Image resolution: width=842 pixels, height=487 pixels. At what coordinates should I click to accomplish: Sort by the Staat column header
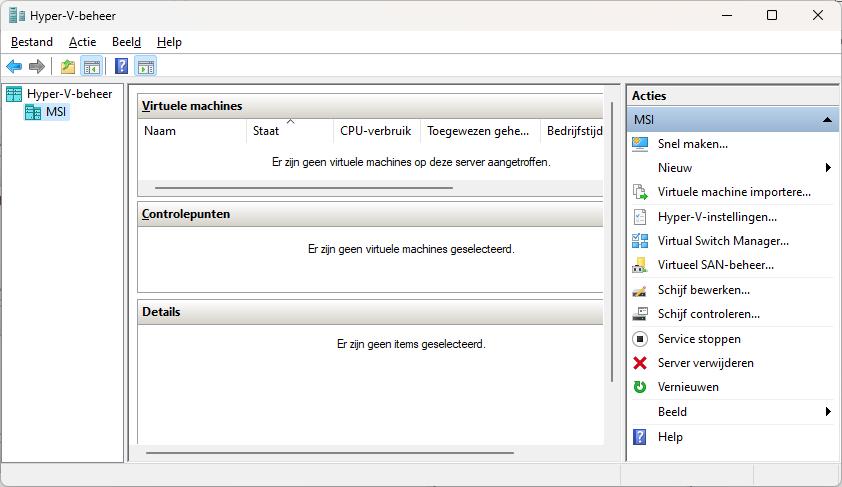point(289,131)
